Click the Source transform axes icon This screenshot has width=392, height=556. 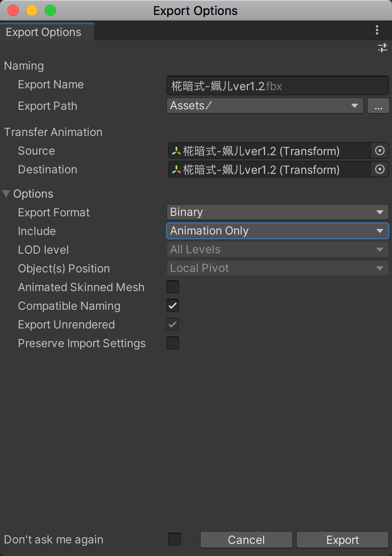(176, 151)
